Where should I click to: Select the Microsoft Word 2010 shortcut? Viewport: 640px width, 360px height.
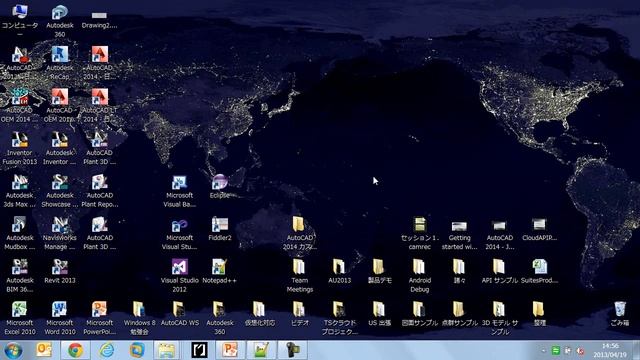pos(60,318)
